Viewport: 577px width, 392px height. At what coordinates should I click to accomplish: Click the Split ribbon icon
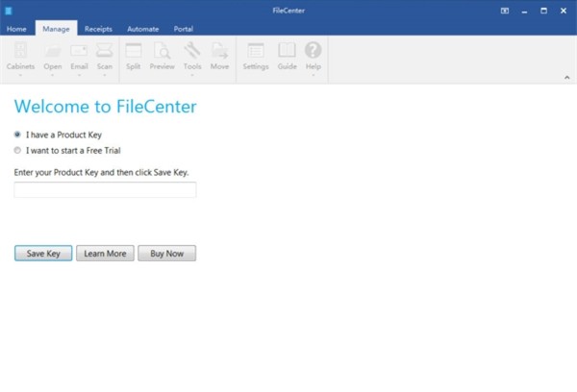(134, 50)
